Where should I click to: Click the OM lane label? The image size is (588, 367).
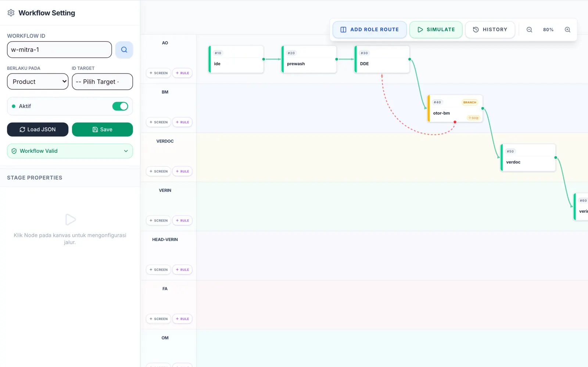(x=165, y=338)
